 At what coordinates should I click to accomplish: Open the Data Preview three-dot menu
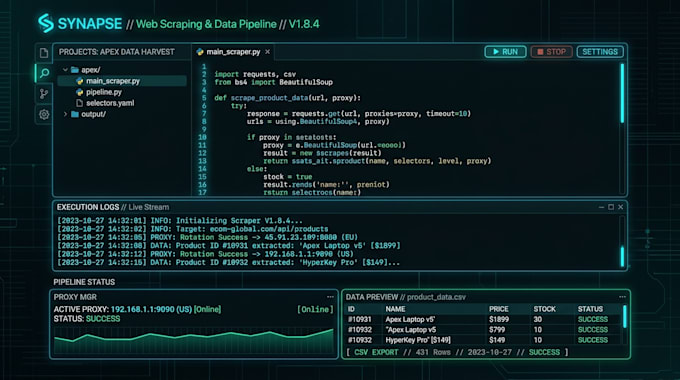[622, 297]
